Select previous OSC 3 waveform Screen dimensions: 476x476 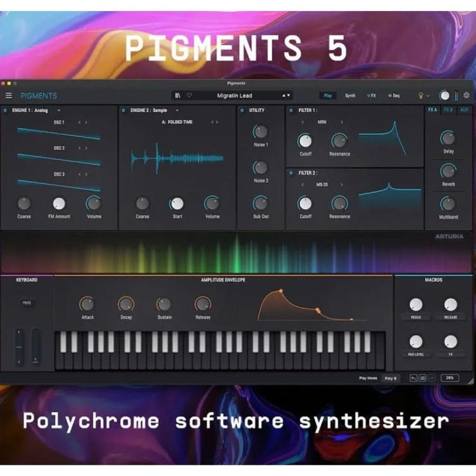79,174
